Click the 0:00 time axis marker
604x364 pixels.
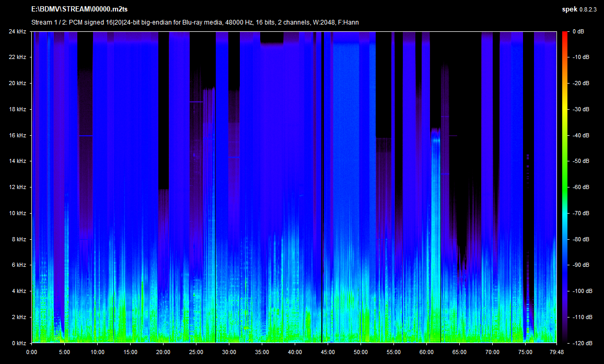(x=32, y=351)
